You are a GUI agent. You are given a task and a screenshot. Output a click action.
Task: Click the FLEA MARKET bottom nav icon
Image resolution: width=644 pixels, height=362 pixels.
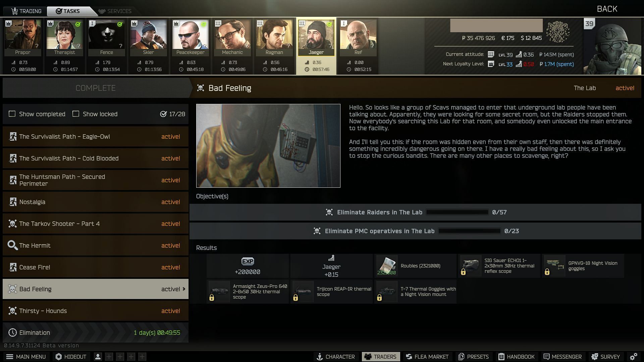[x=432, y=356]
